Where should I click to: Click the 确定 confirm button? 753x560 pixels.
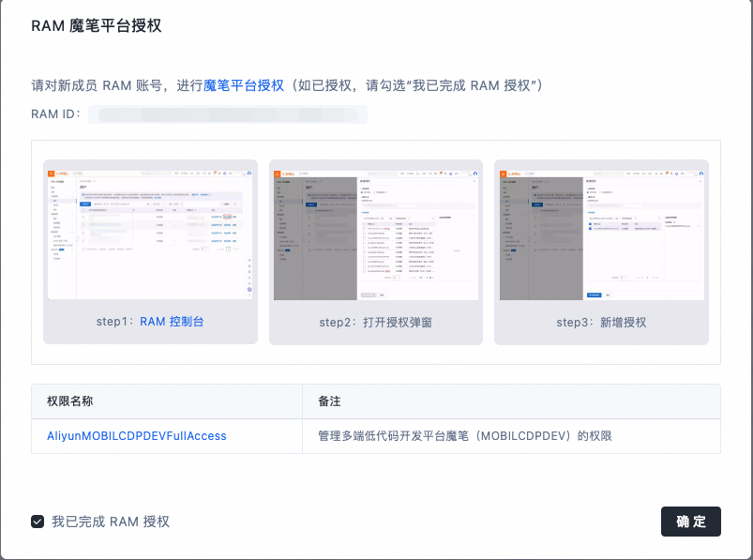click(690, 522)
